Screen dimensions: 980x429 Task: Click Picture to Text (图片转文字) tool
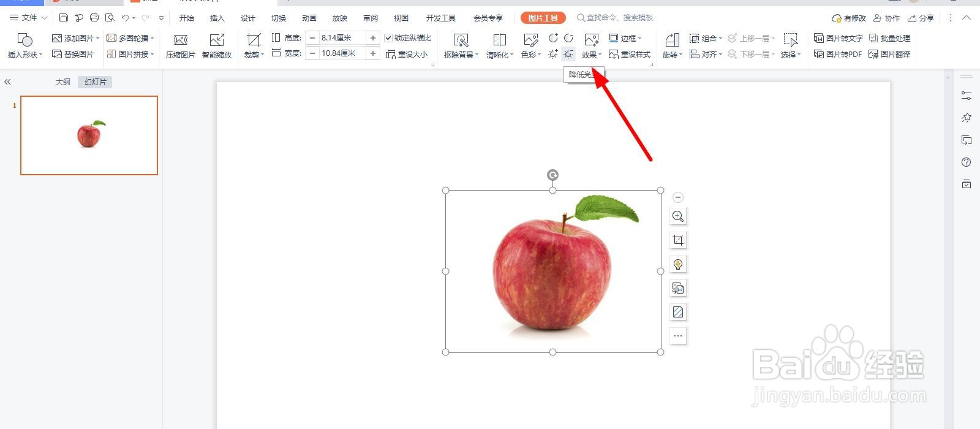click(x=839, y=38)
